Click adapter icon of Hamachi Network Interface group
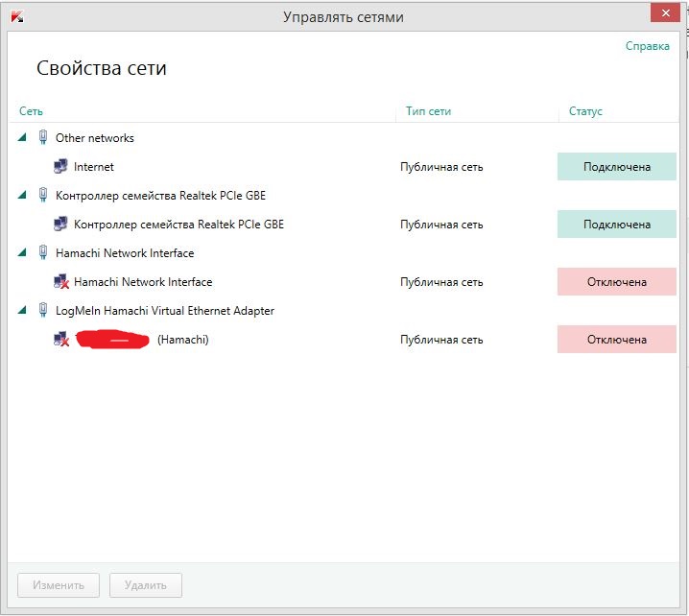 pyautogui.click(x=42, y=252)
